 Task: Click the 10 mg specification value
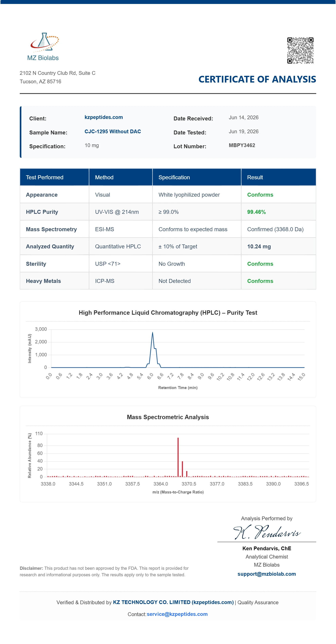92,145
